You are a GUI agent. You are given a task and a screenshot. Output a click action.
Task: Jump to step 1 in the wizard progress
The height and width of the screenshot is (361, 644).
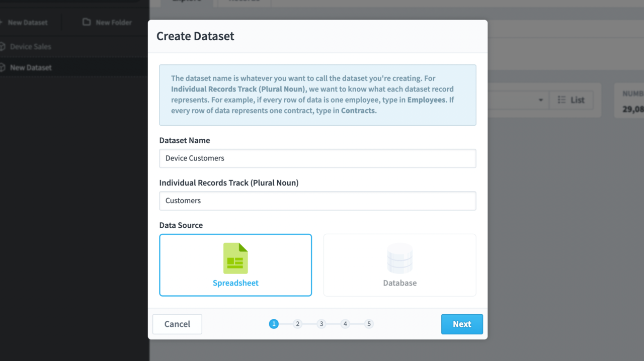(274, 324)
